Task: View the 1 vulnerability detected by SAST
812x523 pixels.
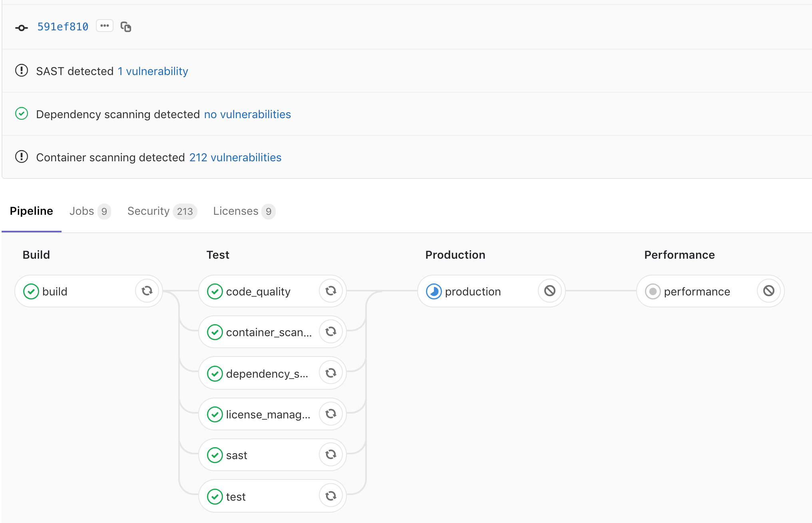Action: [x=152, y=71]
